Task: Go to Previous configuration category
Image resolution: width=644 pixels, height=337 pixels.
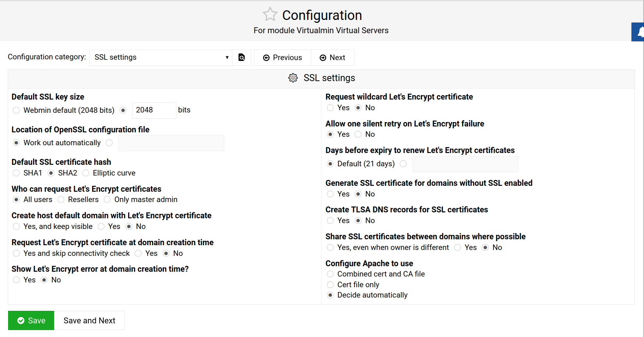Action: coord(282,58)
